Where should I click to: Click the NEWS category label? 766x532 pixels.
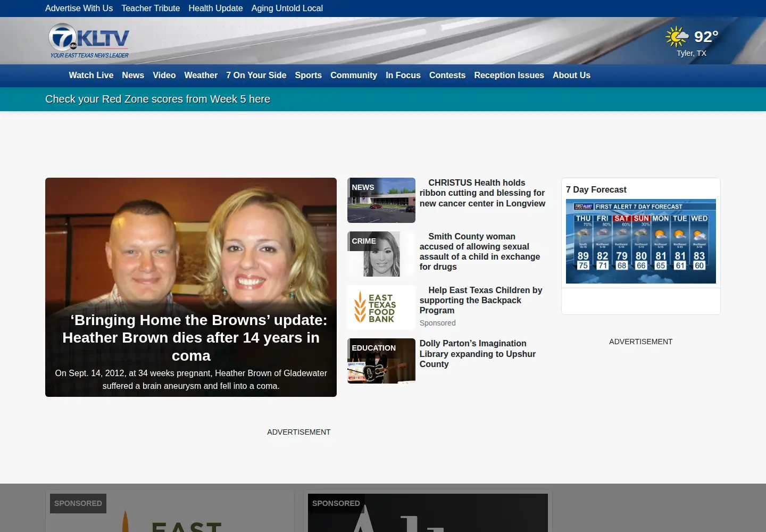pyautogui.click(x=363, y=187)
